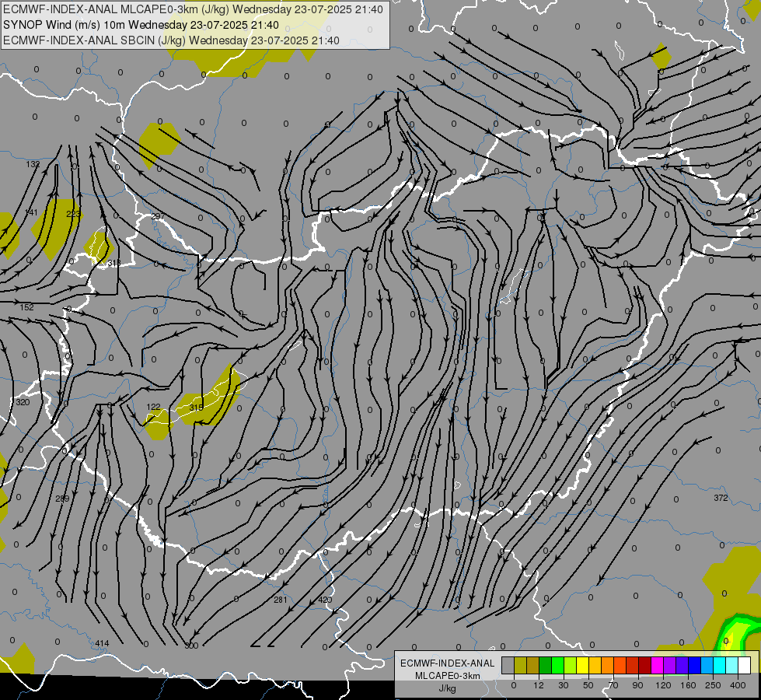Screen dimensions: 761x700
Task: Click the J/kg unit label in legend
Action: [448, 688]
